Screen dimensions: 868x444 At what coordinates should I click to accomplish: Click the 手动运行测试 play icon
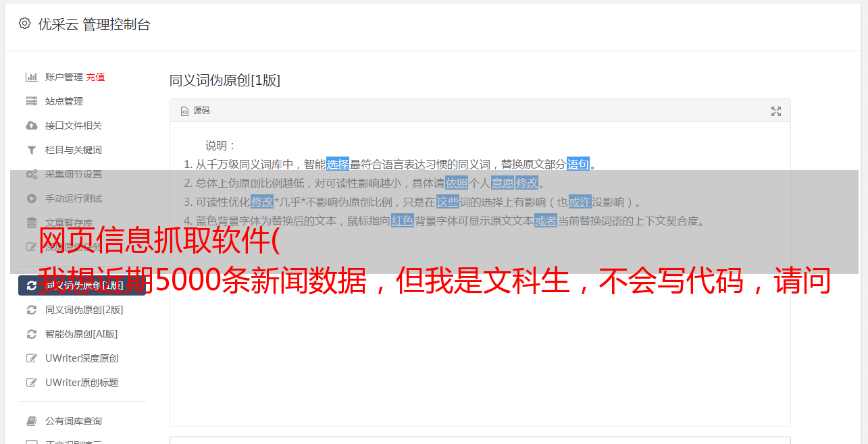[x=31, y=198]
